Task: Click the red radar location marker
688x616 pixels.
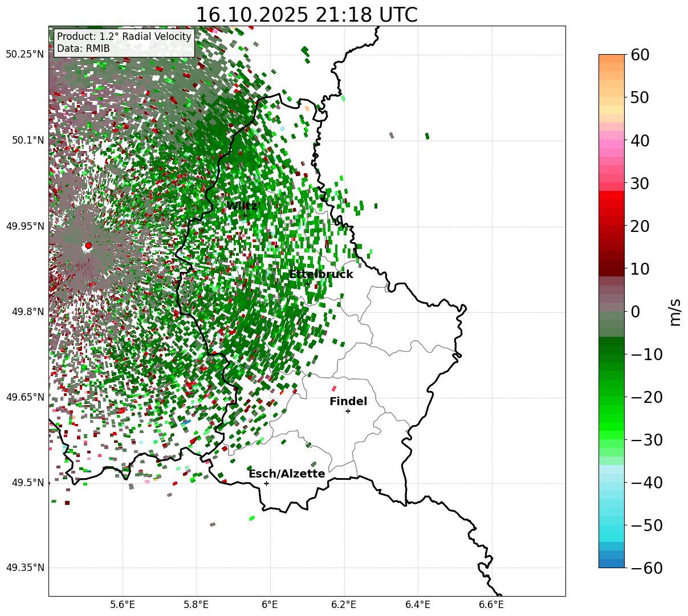Action: tap(88, 246)
